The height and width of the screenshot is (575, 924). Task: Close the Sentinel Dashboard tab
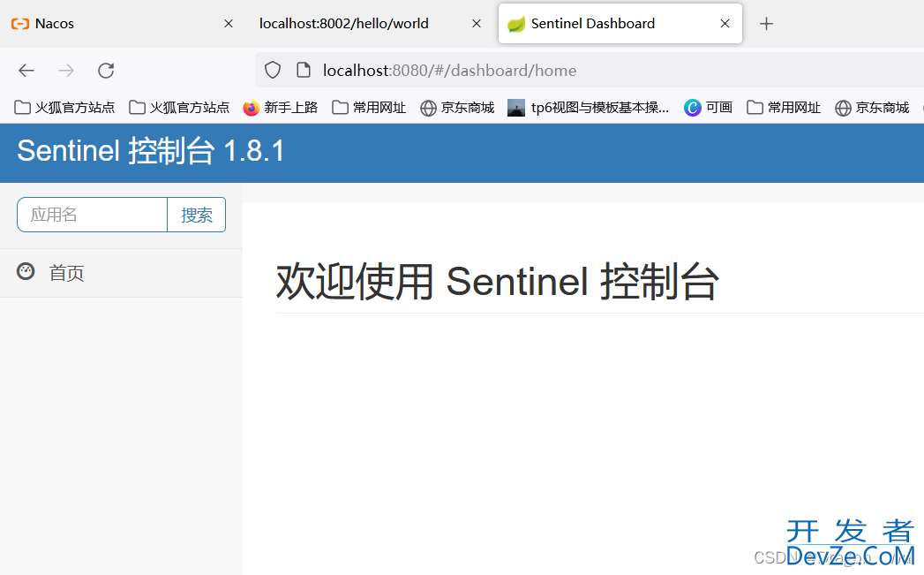click(725, 24)
